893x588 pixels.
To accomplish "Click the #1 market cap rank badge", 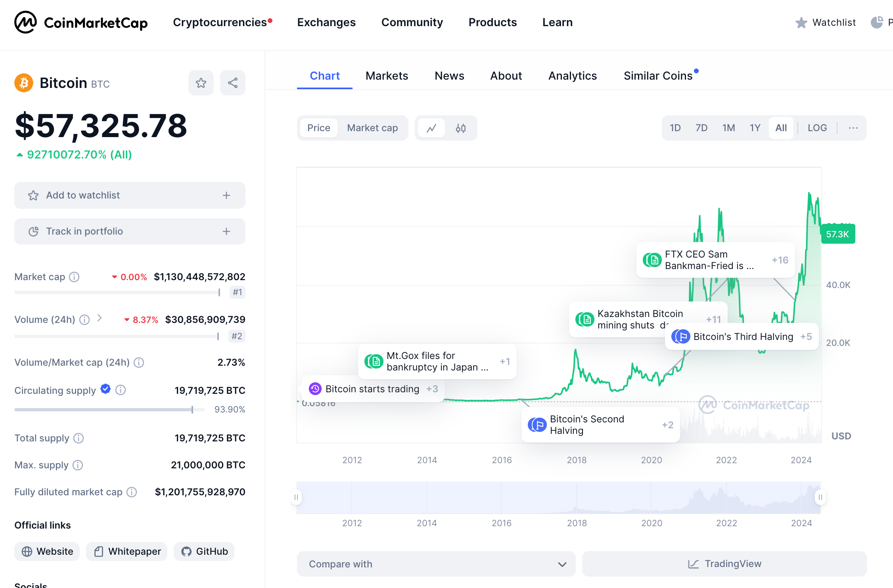I will 238,292.
